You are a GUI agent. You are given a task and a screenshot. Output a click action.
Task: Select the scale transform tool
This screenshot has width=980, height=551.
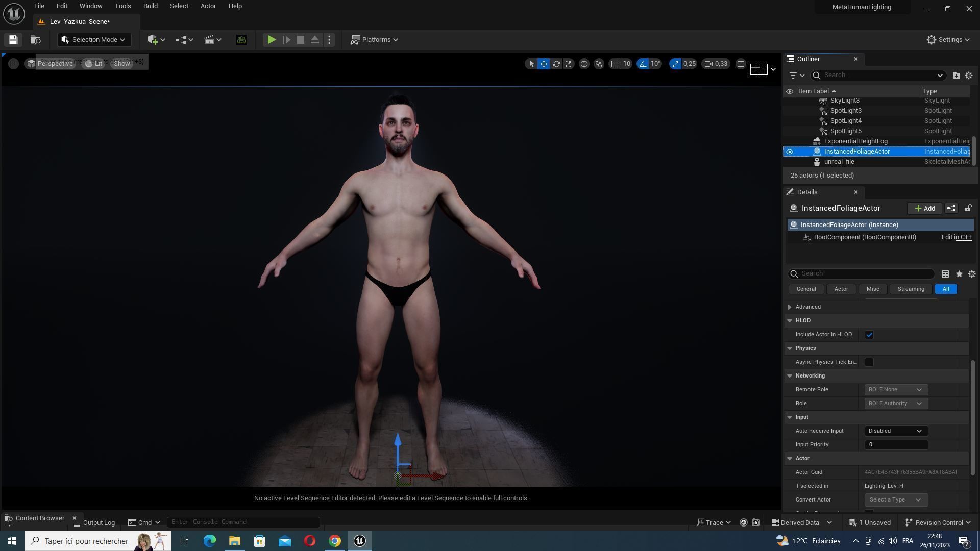pos(568,64)
